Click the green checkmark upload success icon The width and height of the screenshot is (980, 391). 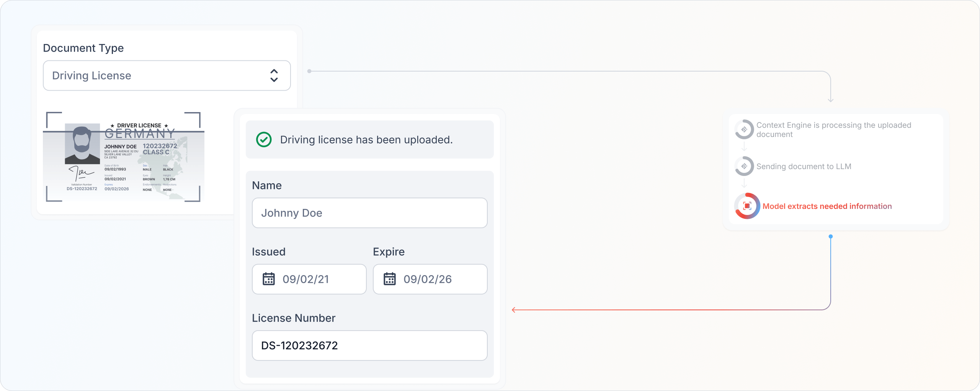tap(264, 140)
